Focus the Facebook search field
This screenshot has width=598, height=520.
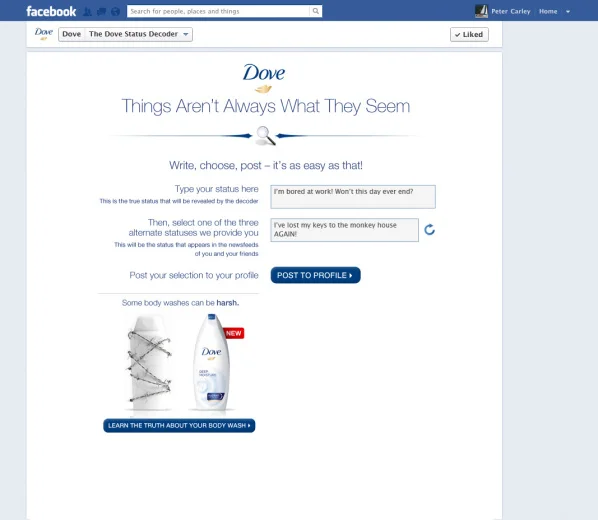click(x=219, y=11)
